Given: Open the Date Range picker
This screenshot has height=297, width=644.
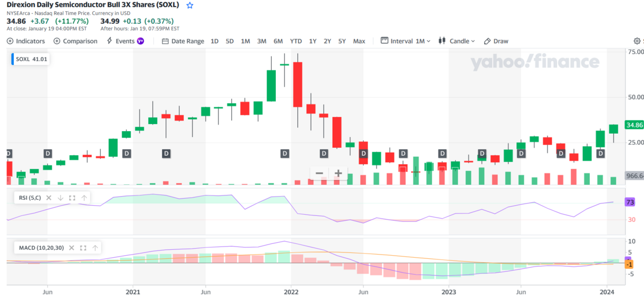Looking at the screenshot, I should (x=183, y=41).
